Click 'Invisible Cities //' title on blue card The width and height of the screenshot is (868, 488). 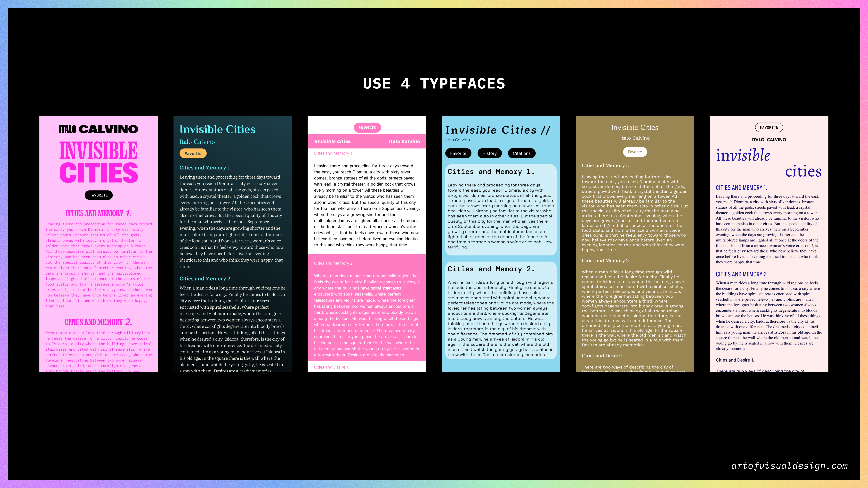coord(498,130)
